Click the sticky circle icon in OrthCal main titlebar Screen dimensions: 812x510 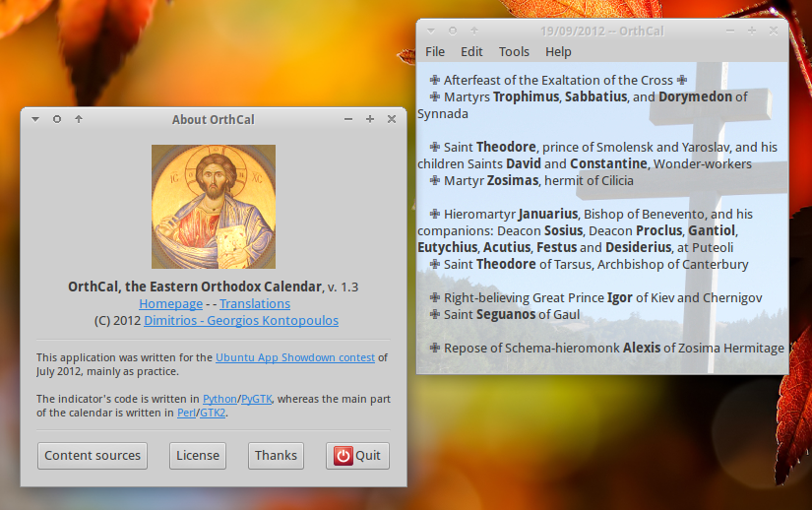coord(453,32)
